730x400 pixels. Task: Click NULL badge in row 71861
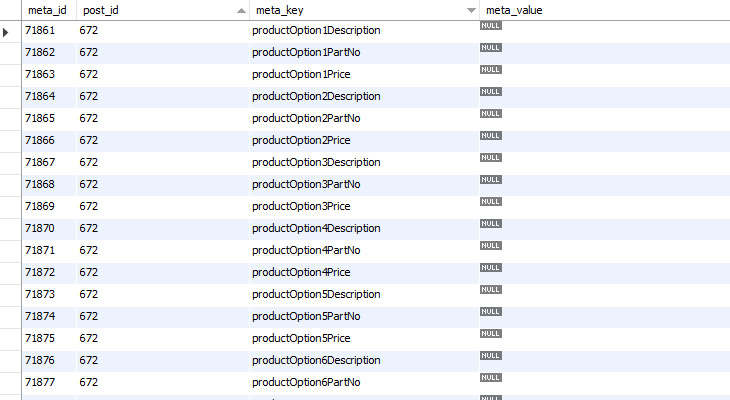490,25
